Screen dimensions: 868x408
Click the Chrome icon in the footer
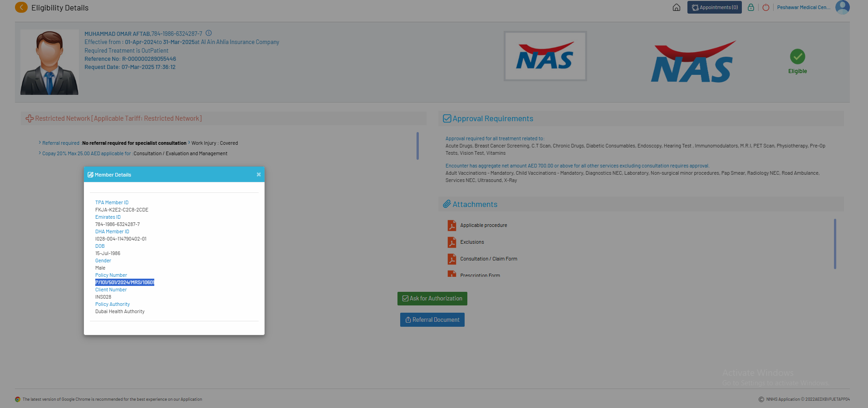18,399
